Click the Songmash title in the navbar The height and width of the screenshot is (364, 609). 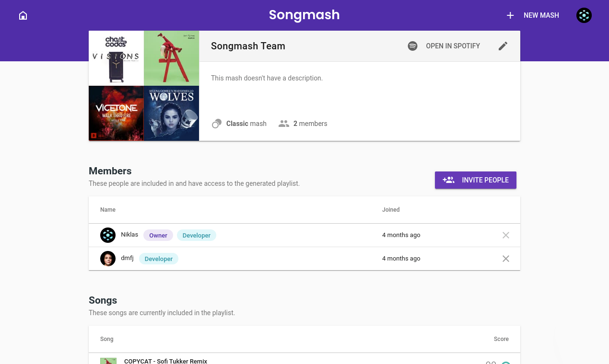(304, 15)
